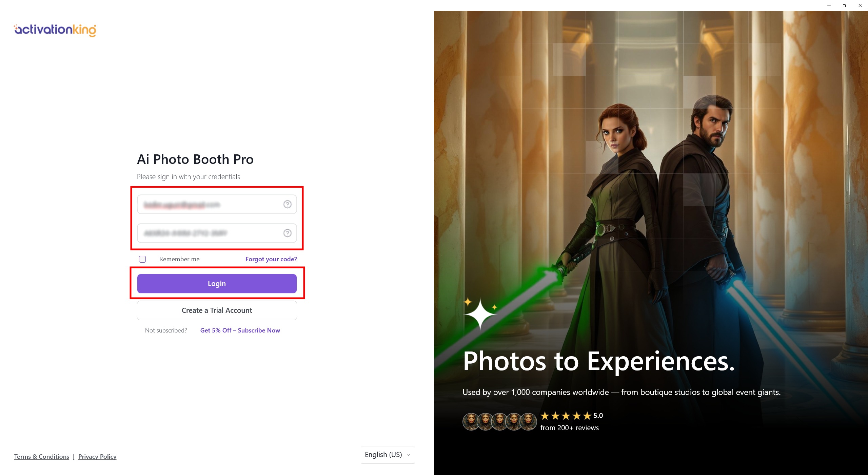Open the English (US) language dropdown
The width and height of the screenshot is (868, 475).
click(388, 455)
